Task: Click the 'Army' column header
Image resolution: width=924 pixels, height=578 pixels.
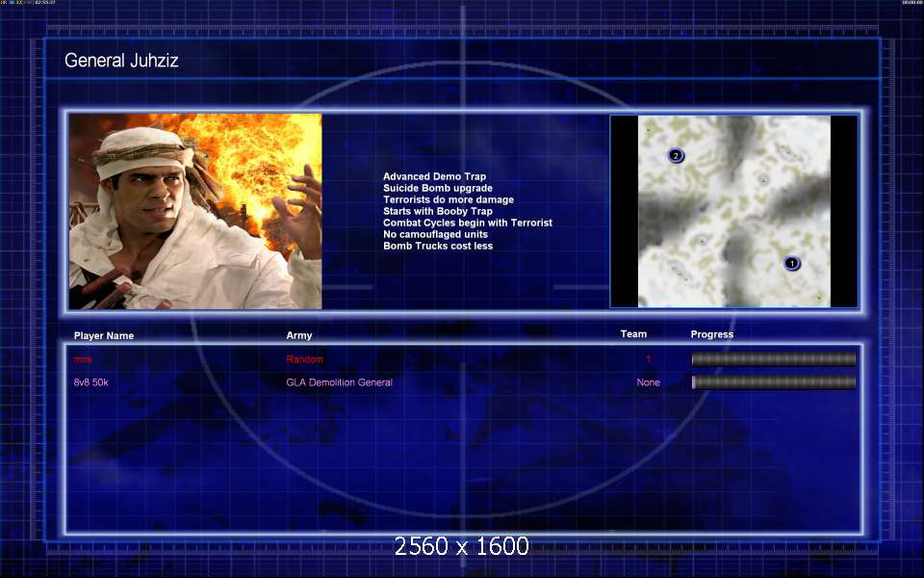Action: [x=299, y=335]
